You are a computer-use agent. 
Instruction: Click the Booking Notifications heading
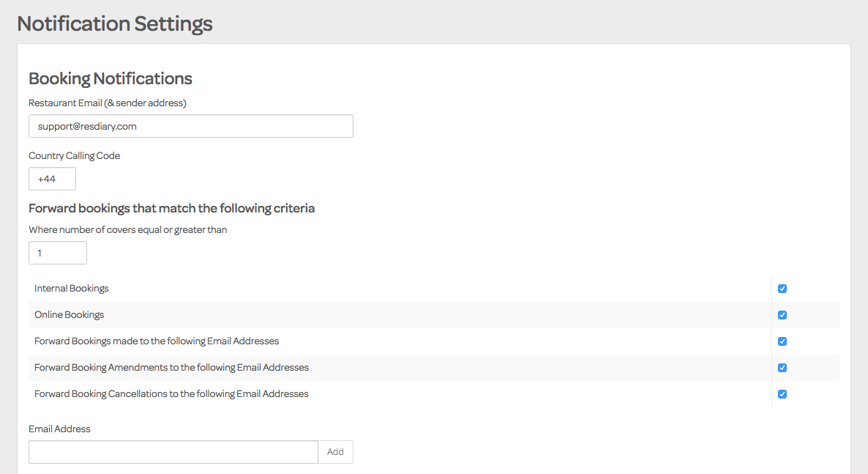(110, 78)
